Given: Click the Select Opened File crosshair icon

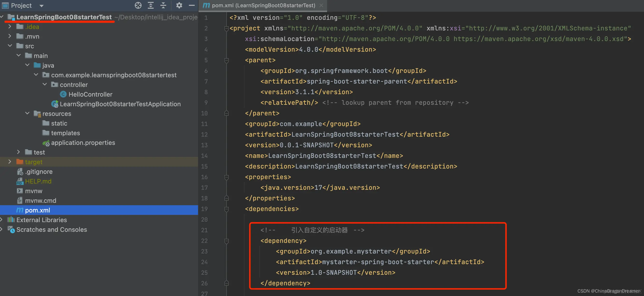Looking at the screenshot, I should pyautogui.click(x=138, y=5).
